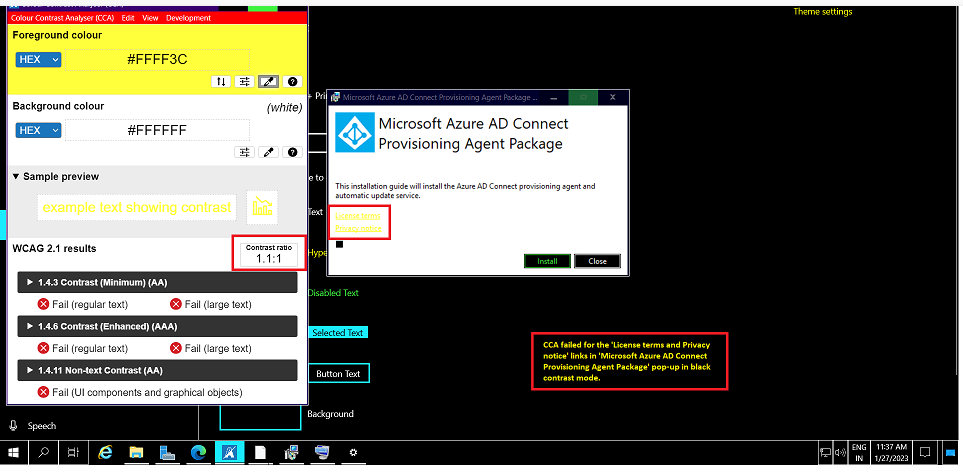Open help for the Background colour section
Viewport: 963px width, 472px height.
[x=292, y=152]
